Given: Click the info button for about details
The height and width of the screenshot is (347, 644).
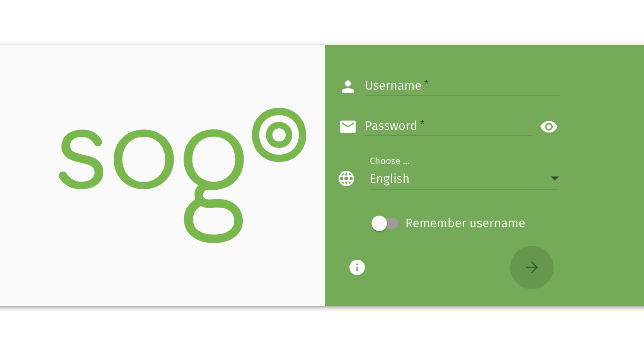Looking at the screenshot, I should point(357,267).
